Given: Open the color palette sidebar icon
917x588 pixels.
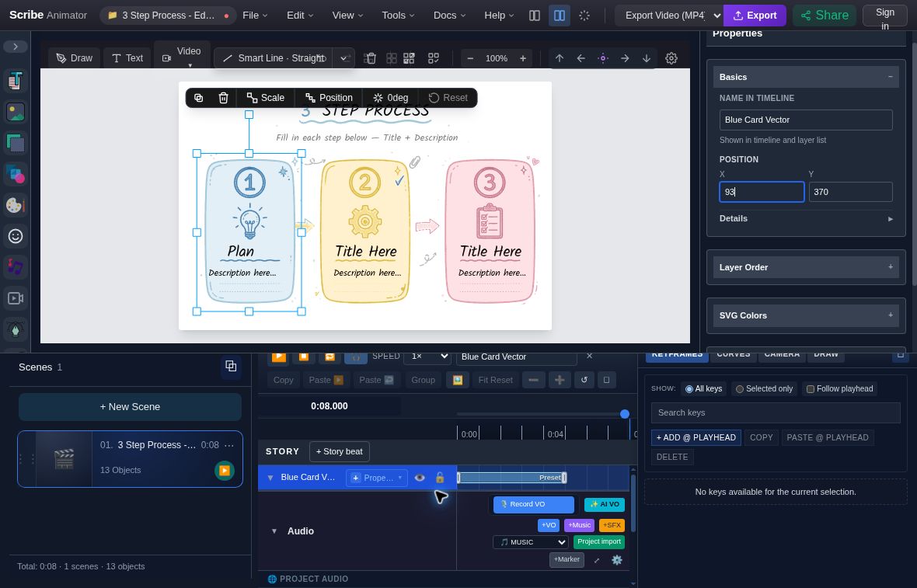Looking at the screenshot, I should coord(16,205).
